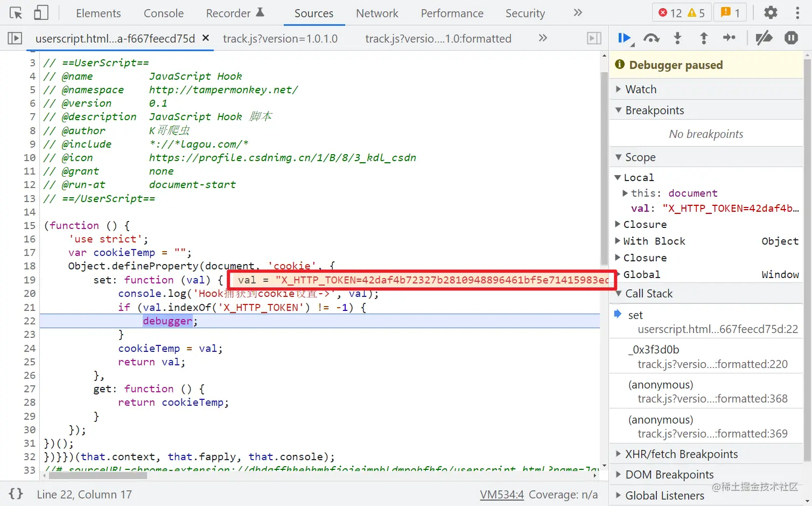
Task: Click the error count badge showing 12
Action: click(670, 13)
